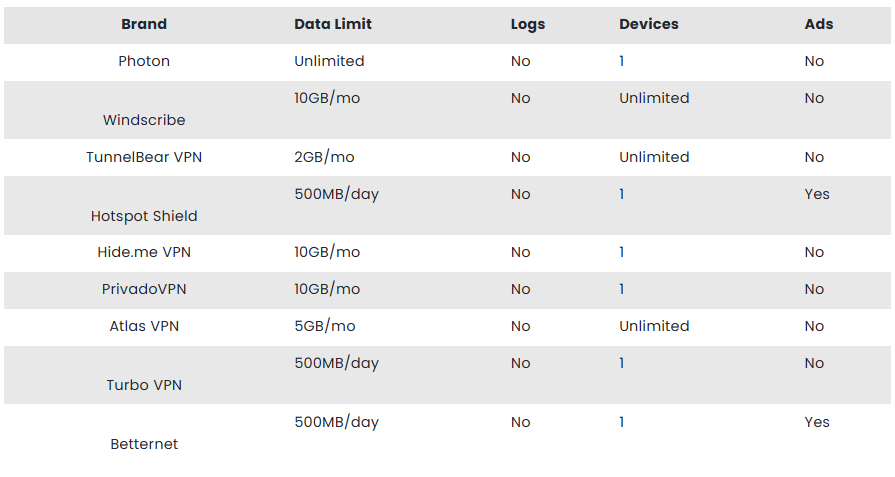Click Photon's Unlimited data limit cell

[329, 61]
